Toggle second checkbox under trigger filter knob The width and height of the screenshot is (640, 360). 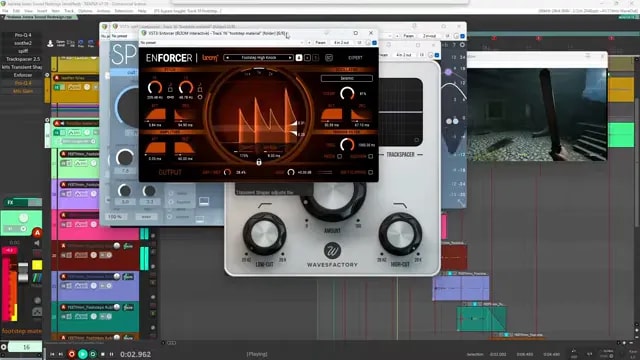coord(370,156)
